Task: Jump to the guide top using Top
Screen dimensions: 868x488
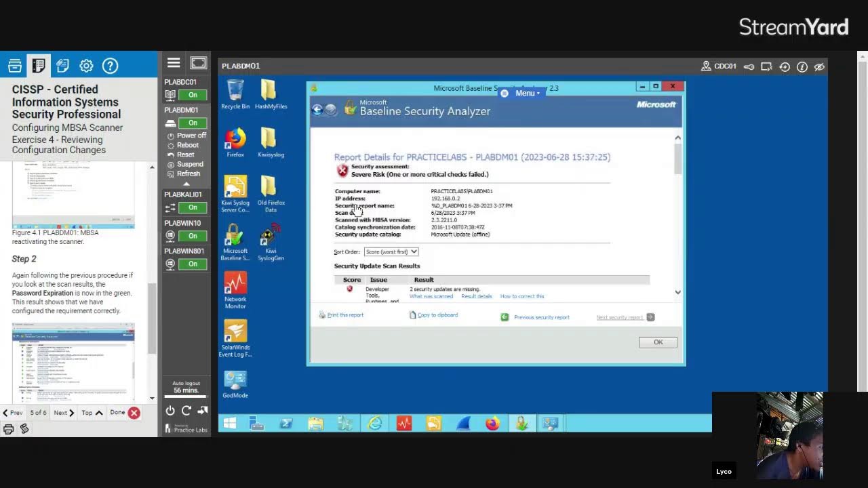Action: coord(92,413)
